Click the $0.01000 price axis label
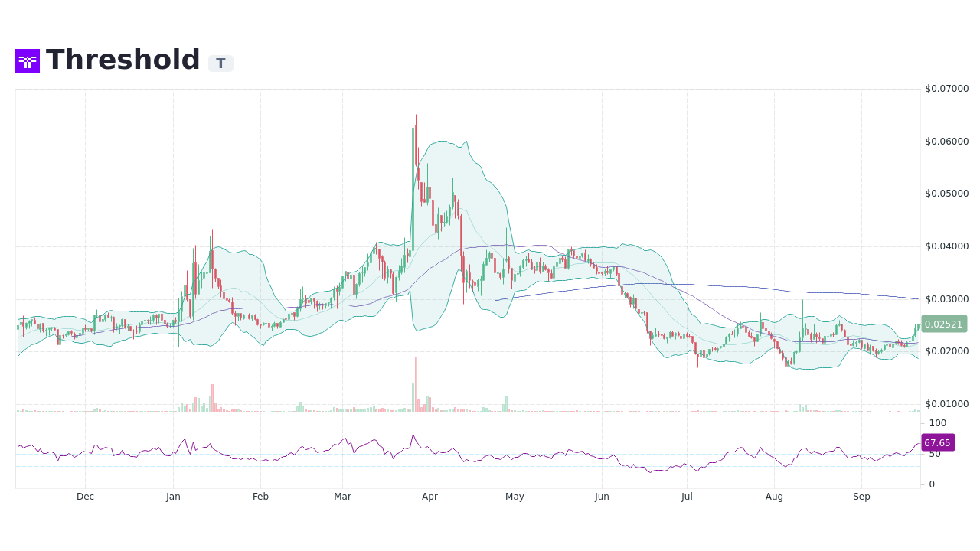 coord(947,404)
